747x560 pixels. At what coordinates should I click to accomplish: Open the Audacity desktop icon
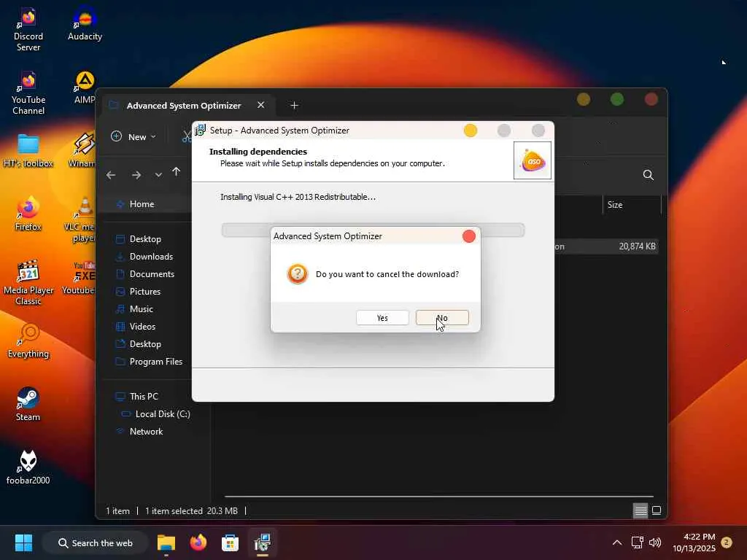click(85, 24)
